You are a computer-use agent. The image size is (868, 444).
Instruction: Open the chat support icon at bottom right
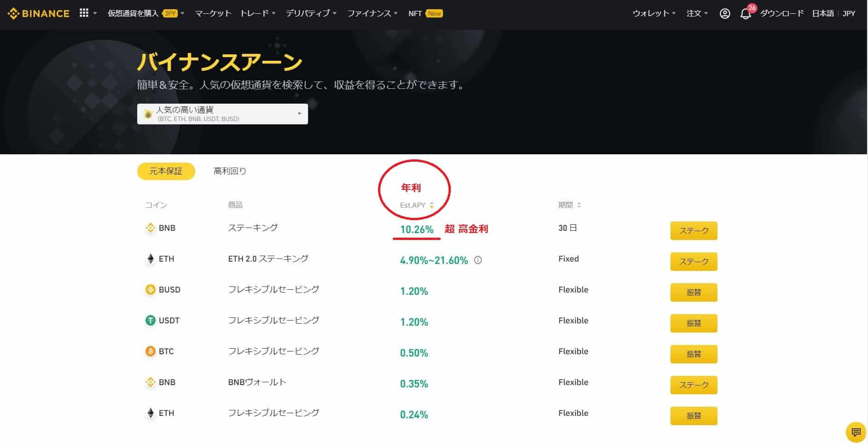855,432
